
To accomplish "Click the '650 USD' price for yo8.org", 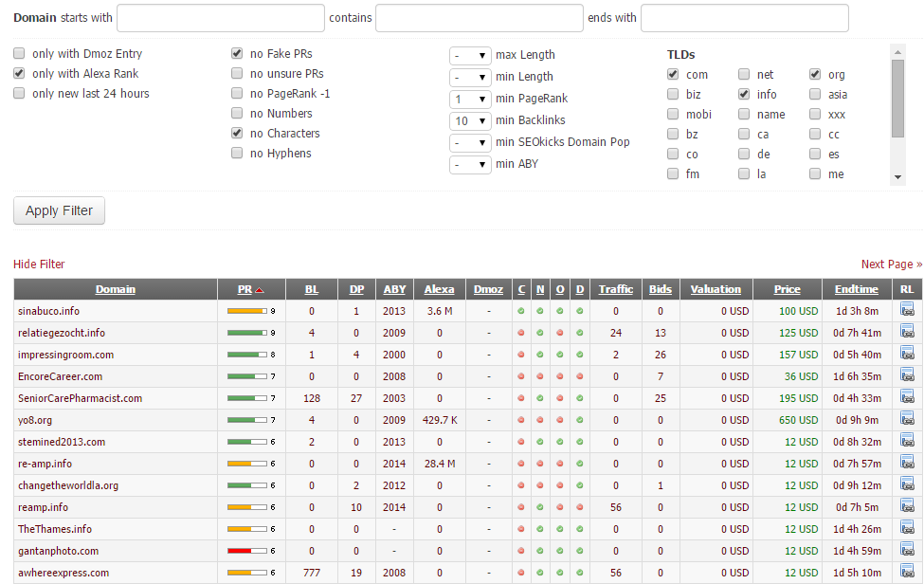I will 798,420.
